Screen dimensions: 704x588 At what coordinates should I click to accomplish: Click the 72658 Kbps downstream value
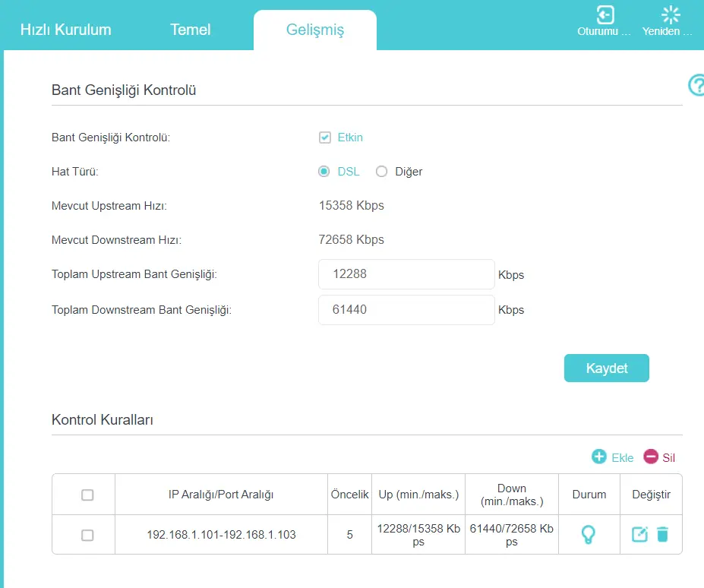tap(352, 240)
